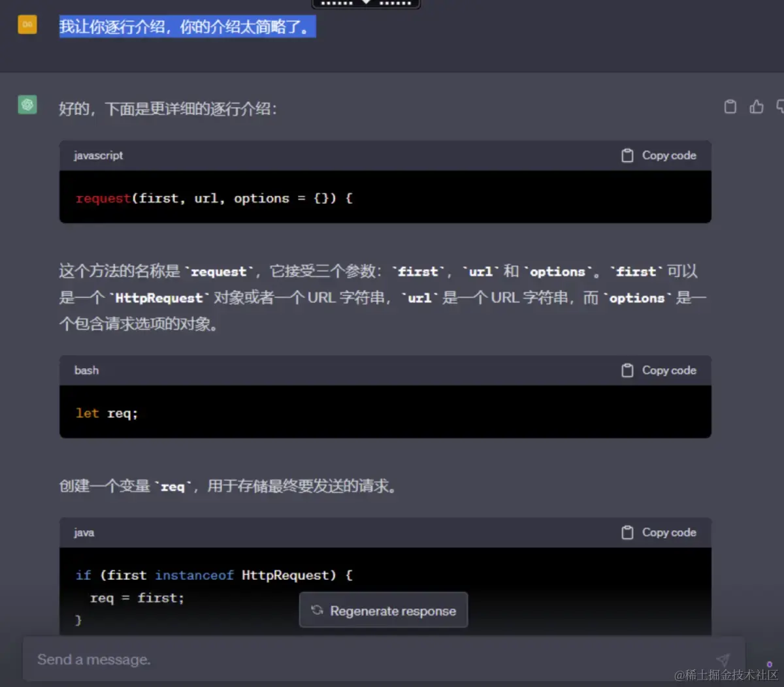Screen dimensions: 784x687
Task: Click the inline code 'HttpRequest' in the paragraph
Action: [159, 298]
